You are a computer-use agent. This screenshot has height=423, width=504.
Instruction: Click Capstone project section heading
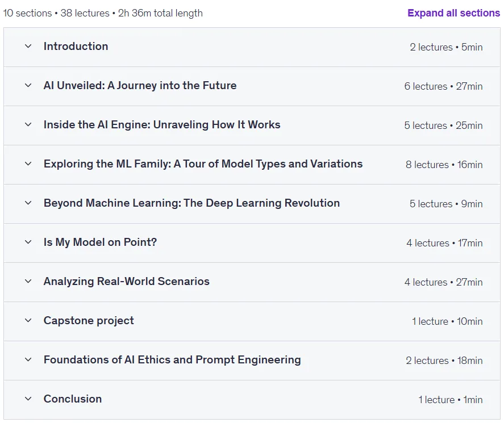[x=89, y=321]
